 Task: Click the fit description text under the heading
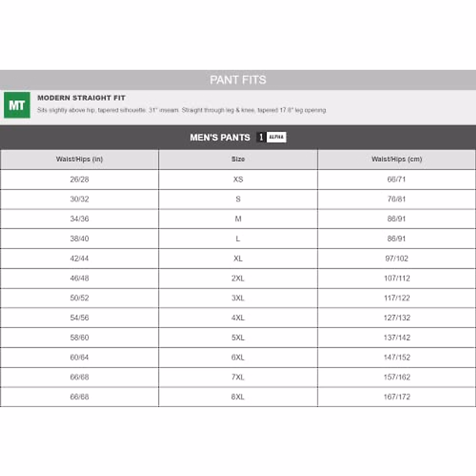182,110
